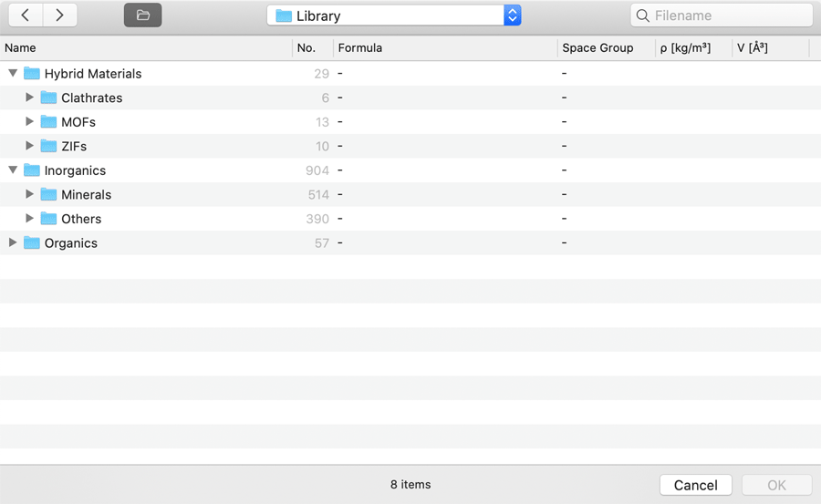Open the Library location dropdown

pyautogui.click(x=512, y=15)
